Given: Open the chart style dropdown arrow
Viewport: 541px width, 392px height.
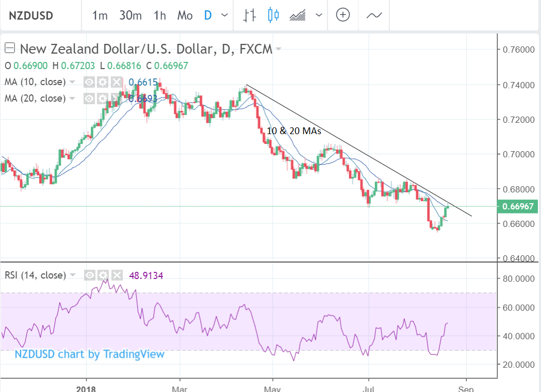Looking at the screenshot, I should pos(319,15).
